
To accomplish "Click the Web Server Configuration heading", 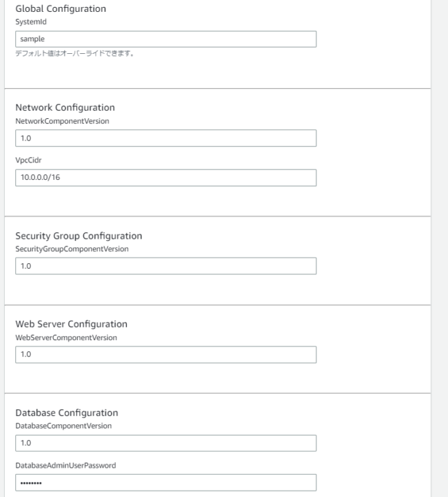I will point(71,324).
